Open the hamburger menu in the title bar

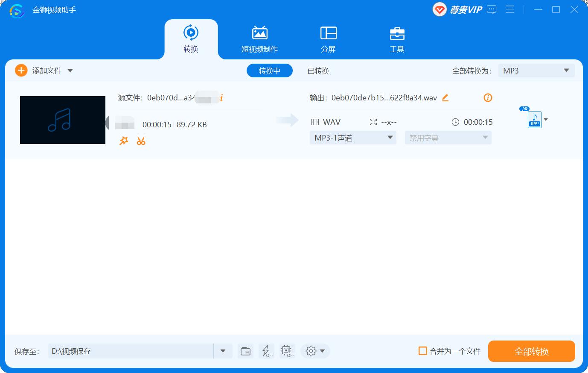(510, 9)
